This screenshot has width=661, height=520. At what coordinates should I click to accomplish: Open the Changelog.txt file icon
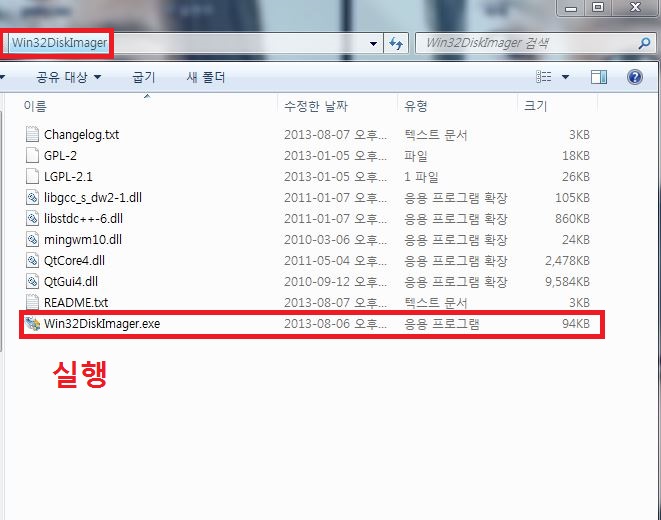(x=32, y=134)
